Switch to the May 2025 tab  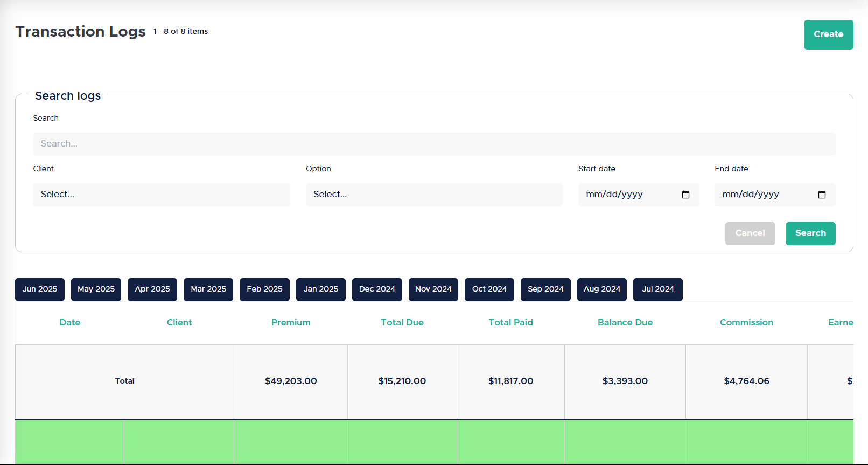coord(96,289)
